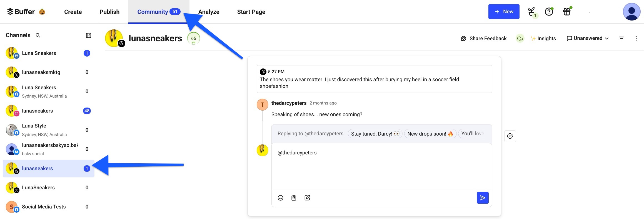
Task: Click the original post text about shoes
Action: point(360,83)
